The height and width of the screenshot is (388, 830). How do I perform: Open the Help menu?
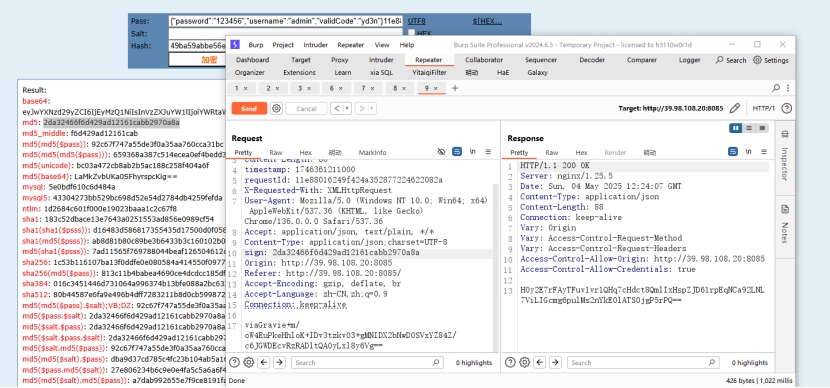click(x=407, y=45)
